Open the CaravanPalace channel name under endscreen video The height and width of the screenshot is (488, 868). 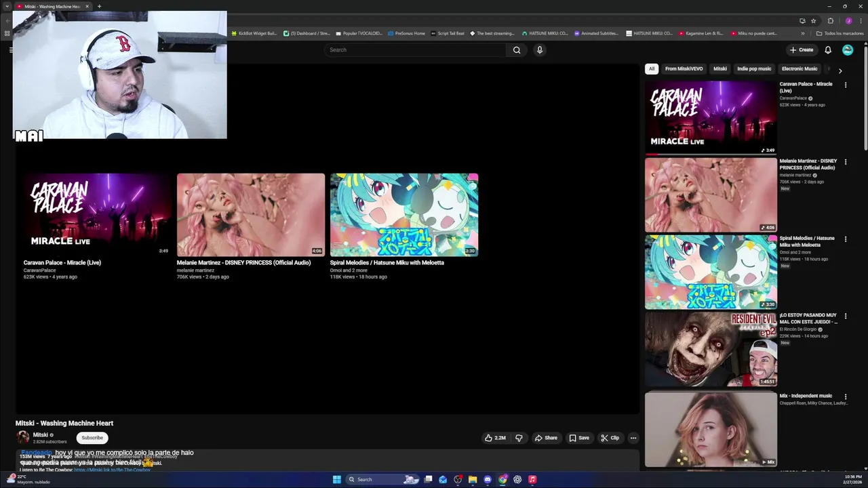(39, 270)
